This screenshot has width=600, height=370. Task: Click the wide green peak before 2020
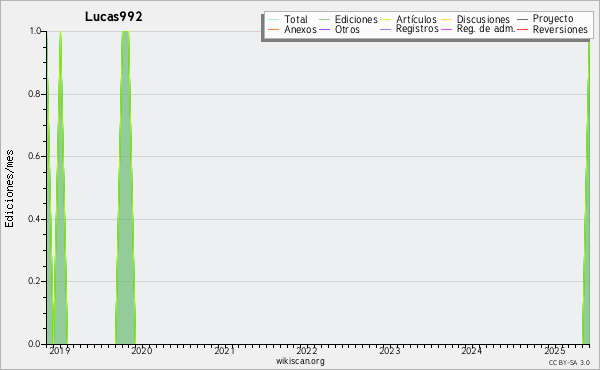click(x=125, y=187)
